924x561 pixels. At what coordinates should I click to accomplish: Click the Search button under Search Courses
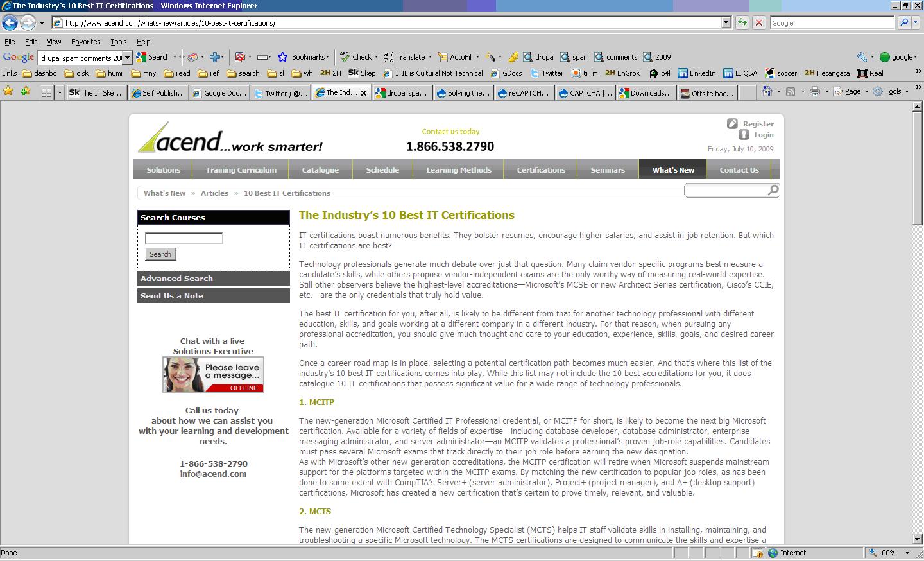click(x=160, y=254)
